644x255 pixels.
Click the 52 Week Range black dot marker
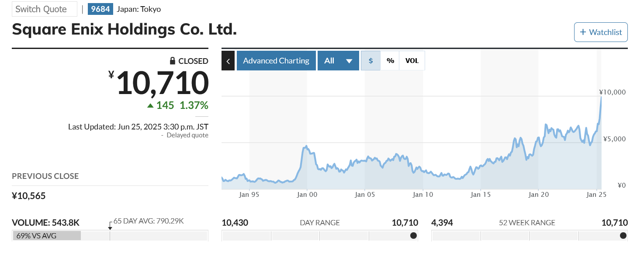(x=623, y=236)
